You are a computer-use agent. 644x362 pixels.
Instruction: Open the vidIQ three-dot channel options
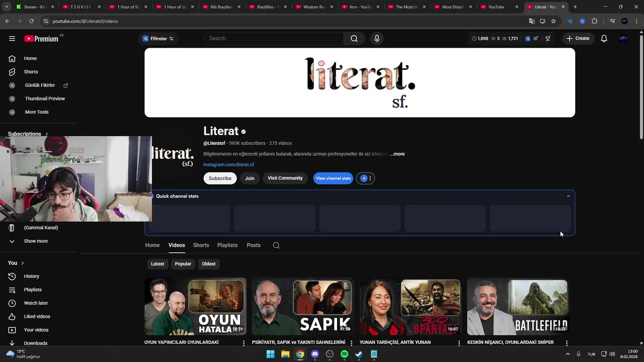tap(370, 178)
